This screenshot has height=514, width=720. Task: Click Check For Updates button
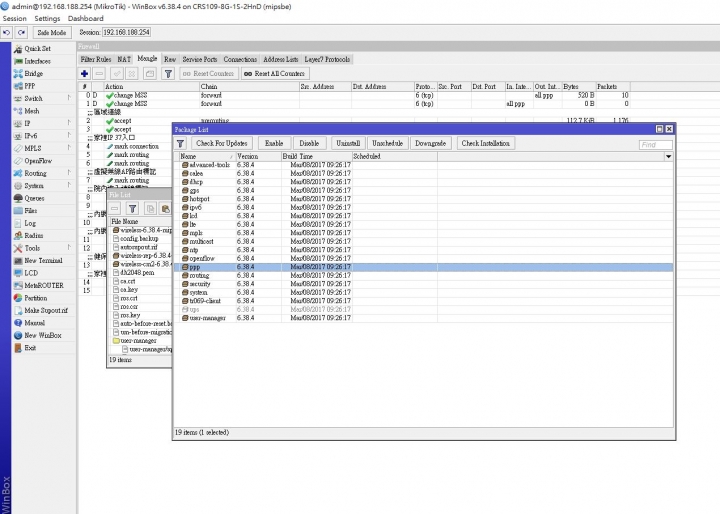point(222,143)
